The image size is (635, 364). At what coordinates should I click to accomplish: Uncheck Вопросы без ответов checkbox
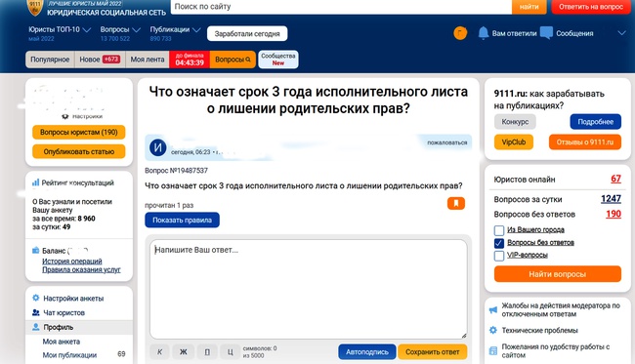[499, 243]
